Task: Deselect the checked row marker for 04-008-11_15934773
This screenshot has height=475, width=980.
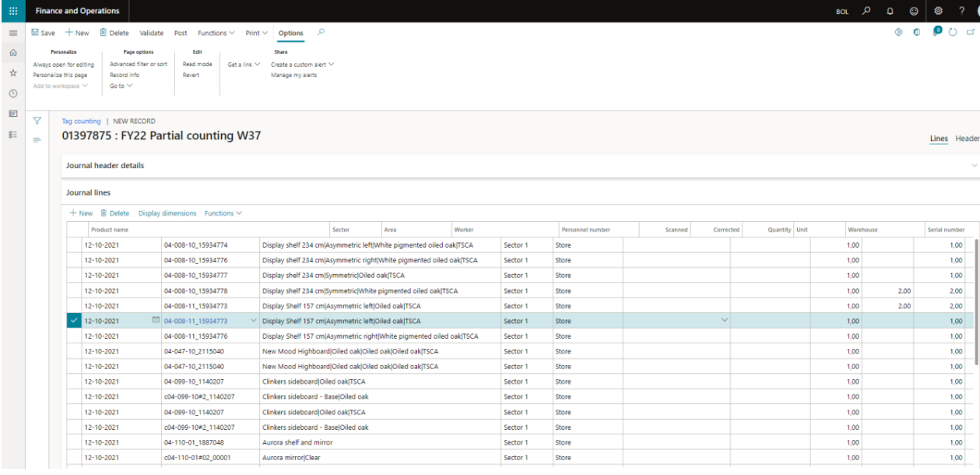Action: tap(74, 321)
